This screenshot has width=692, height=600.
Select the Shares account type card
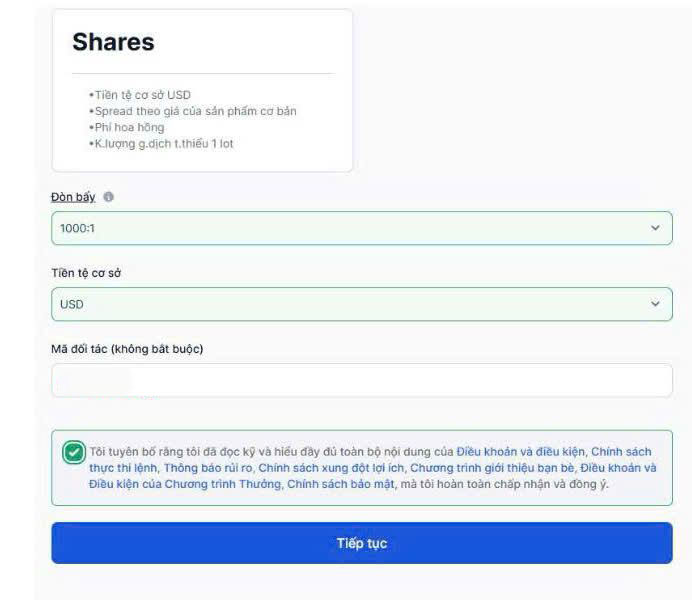point(202,90)
